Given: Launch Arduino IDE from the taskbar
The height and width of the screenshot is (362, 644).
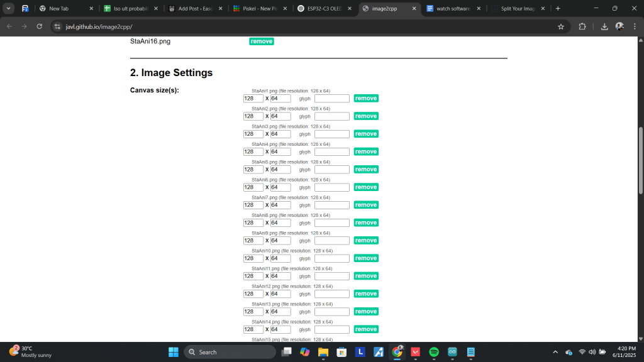Looking at the screenshot, I should [452, 352].
